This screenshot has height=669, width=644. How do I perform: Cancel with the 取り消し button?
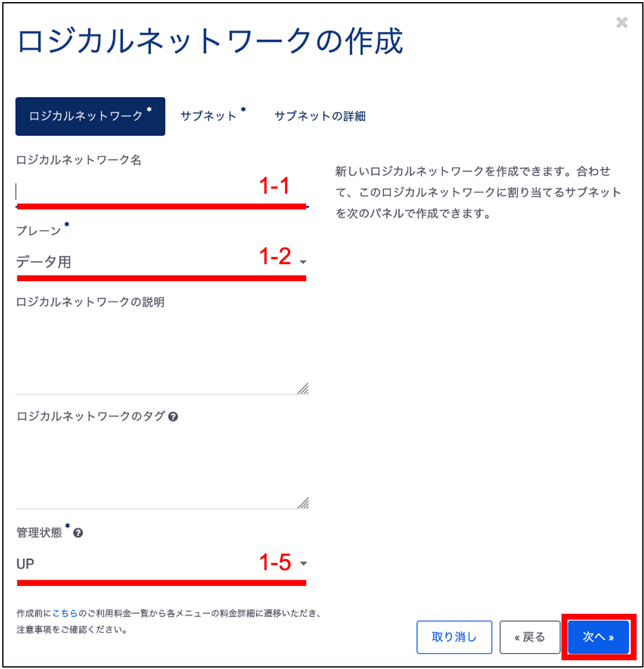click(x=454, y=637)
